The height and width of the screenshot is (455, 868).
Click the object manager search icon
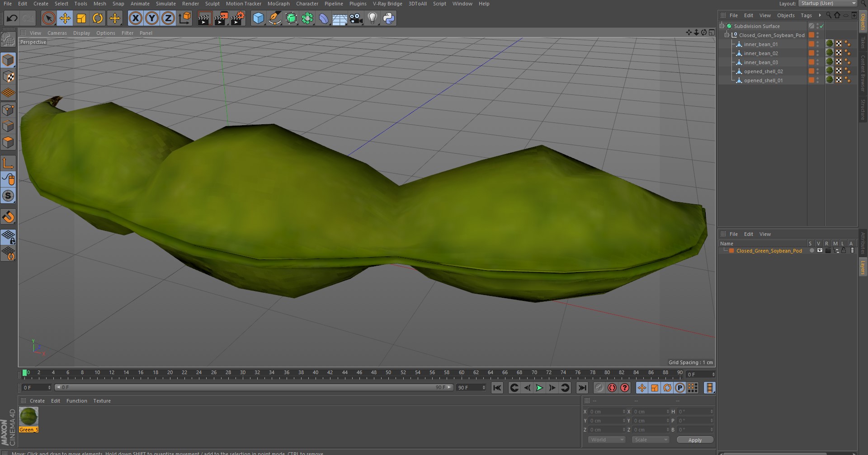[829, 15]
